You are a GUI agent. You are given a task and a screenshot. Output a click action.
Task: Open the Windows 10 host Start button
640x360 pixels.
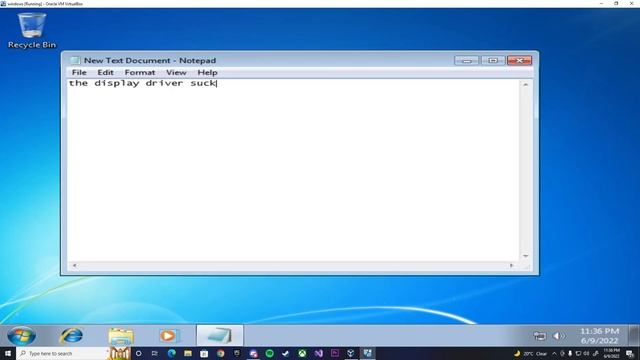8,353
